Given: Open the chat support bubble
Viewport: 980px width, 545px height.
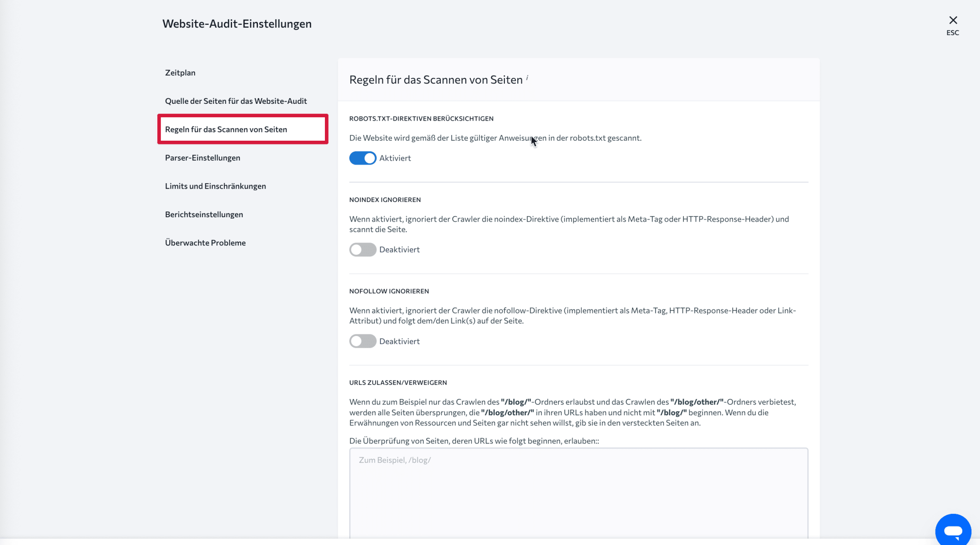Looking at the screenshot, I should click(953, 530).
